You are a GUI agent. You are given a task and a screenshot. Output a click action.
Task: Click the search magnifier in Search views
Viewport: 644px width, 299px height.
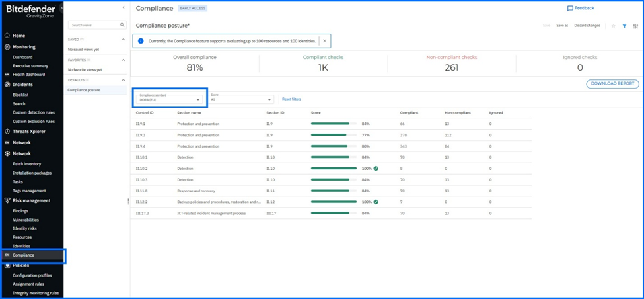pos(122,25)
